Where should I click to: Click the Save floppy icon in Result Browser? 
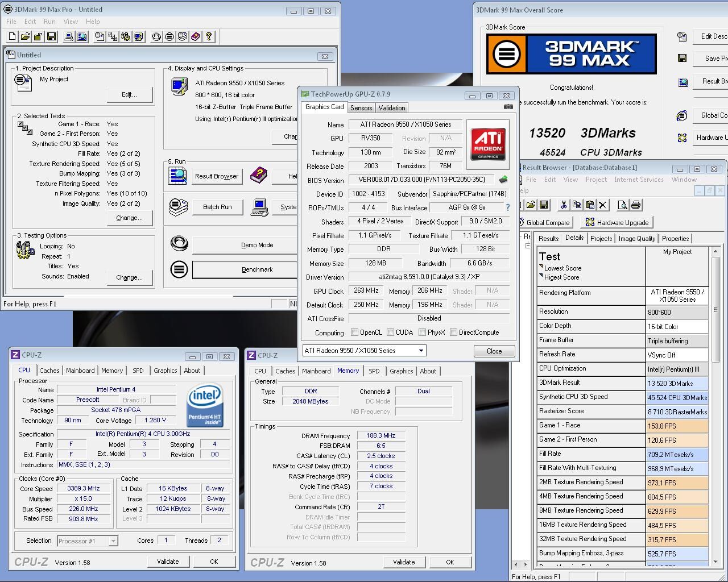544,205
